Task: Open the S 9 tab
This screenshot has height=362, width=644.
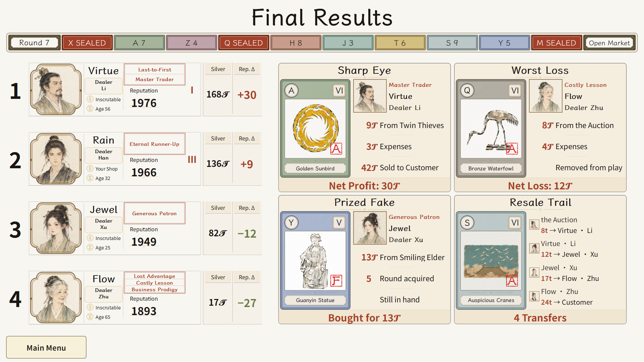Action: (452, 43)
